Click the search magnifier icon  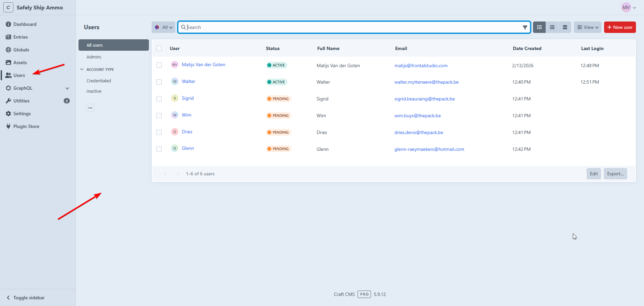(x=183, y=27)
